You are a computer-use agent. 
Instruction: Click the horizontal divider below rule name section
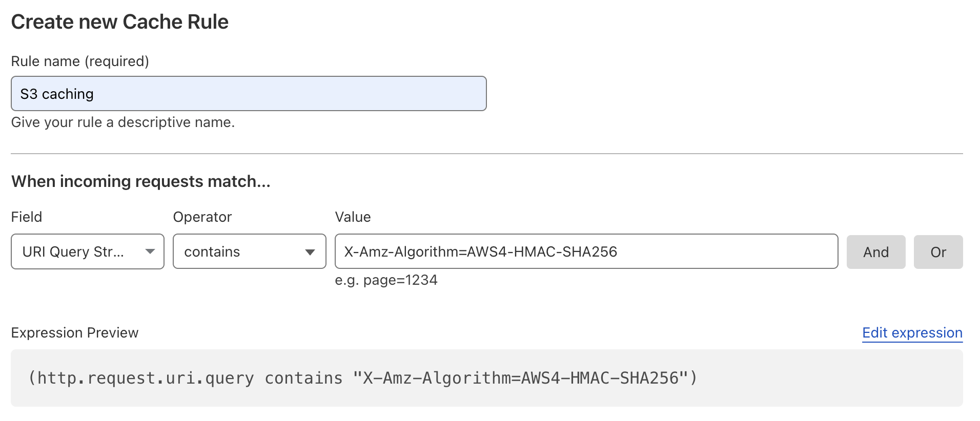[486, 154]
